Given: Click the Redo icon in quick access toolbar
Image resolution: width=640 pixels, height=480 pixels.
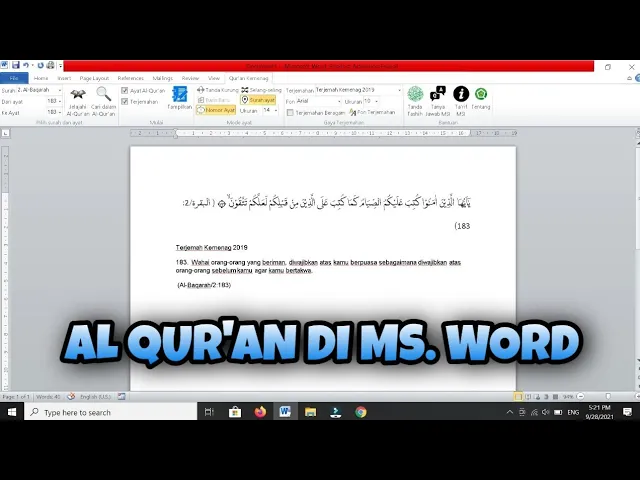Looking at the screenshot, I should (40, 65).
